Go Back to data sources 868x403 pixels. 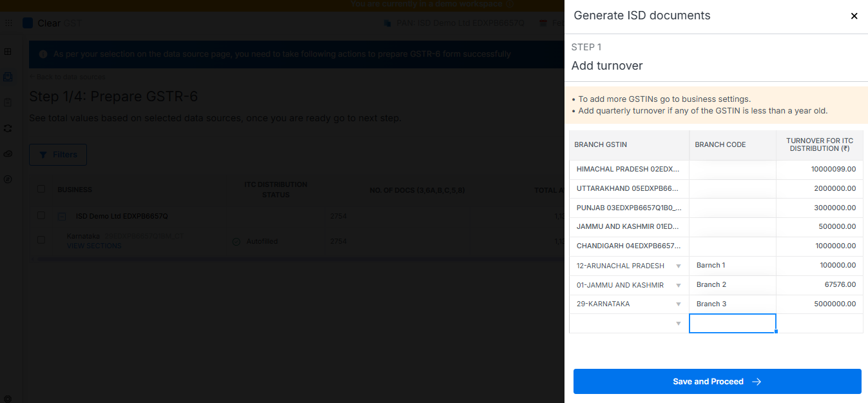(67, 77)
